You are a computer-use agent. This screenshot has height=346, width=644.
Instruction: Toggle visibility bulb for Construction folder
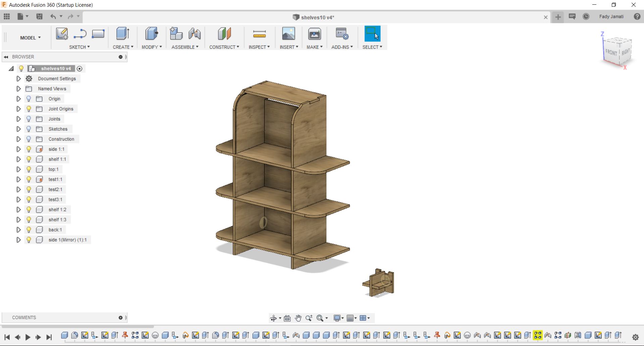29,139
